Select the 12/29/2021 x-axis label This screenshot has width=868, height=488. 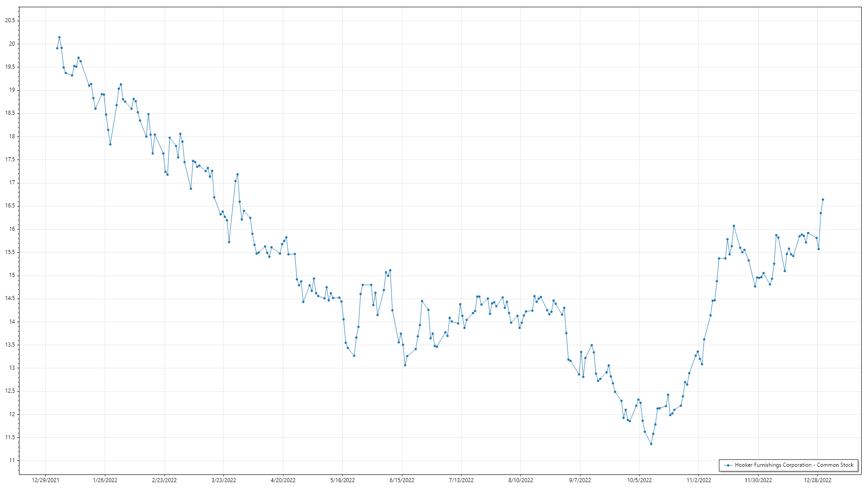[x=45, y=480]
